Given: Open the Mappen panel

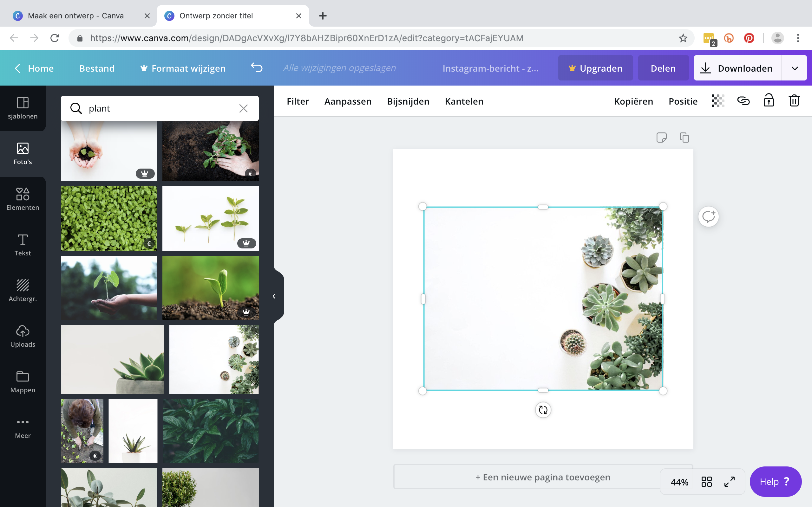Looking at the screenshot, I should coord(23,381).
